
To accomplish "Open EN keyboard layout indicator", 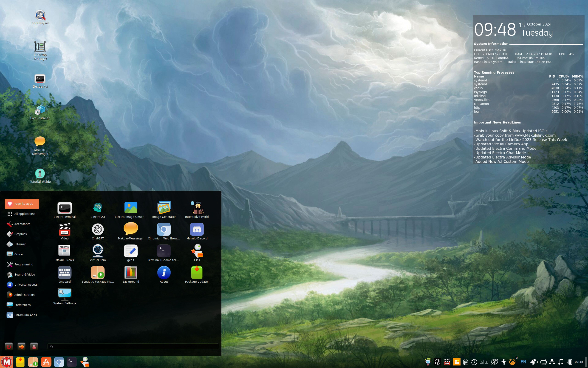I will point(523,362).
